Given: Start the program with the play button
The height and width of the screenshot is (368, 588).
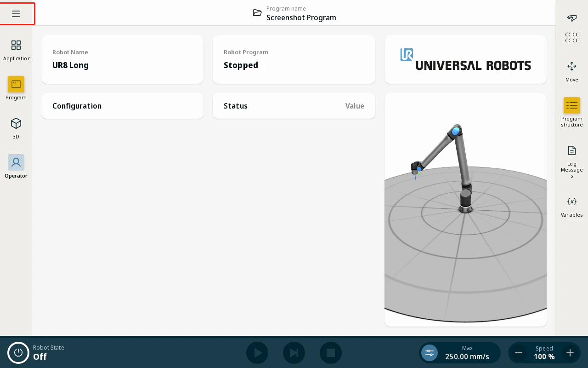Looking at the screenshot, I should (x=257, y=353).
